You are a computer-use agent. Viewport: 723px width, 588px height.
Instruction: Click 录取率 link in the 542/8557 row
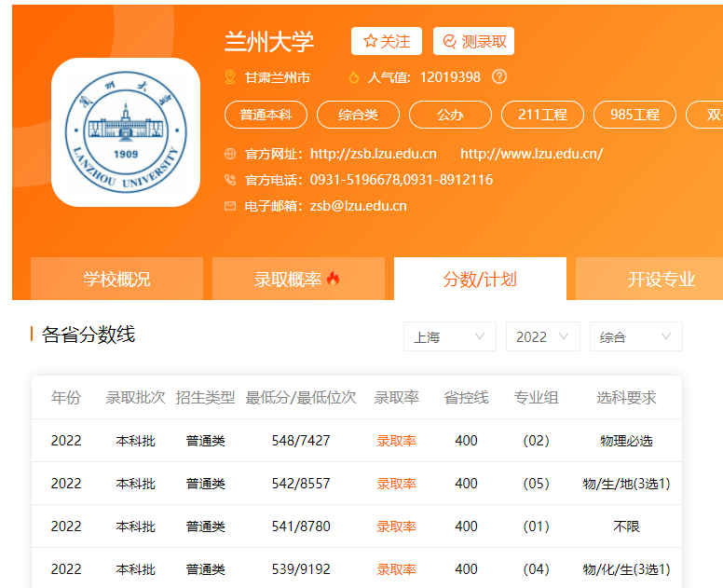point(396,484)
